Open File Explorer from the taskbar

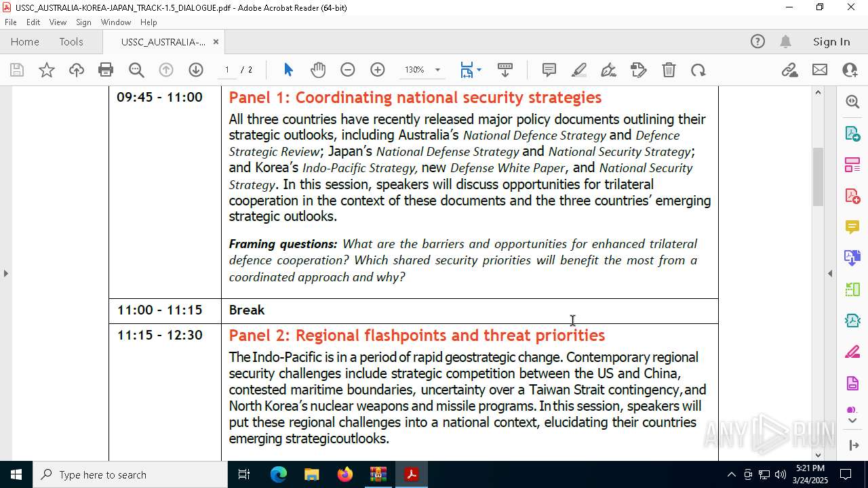(x=311, y=474)
